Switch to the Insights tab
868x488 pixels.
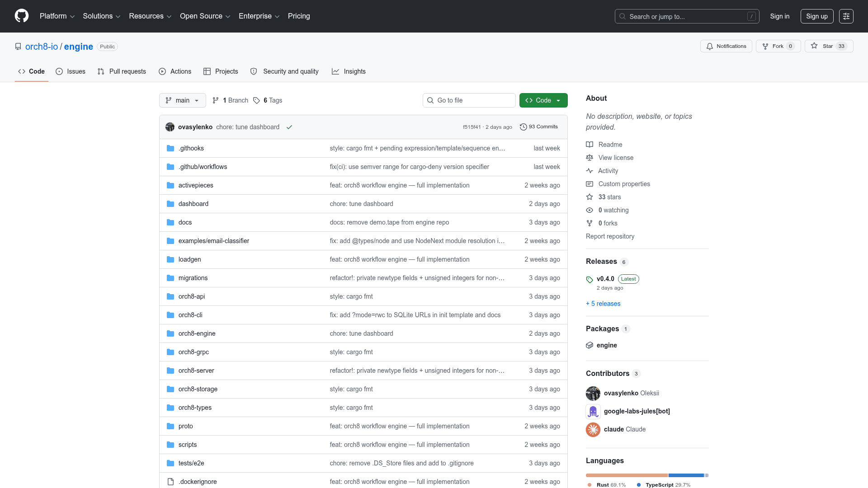point(349,71)
